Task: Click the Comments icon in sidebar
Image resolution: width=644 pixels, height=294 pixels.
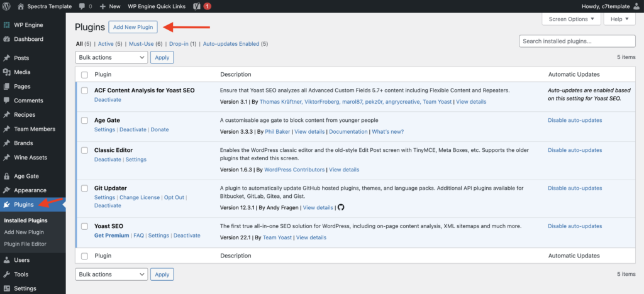Action: tap(6, 101)
